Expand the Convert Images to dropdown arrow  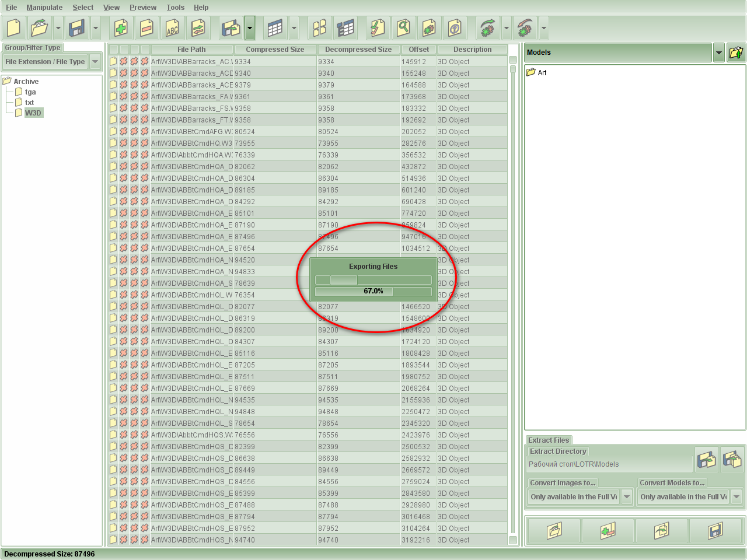(627, 497)
